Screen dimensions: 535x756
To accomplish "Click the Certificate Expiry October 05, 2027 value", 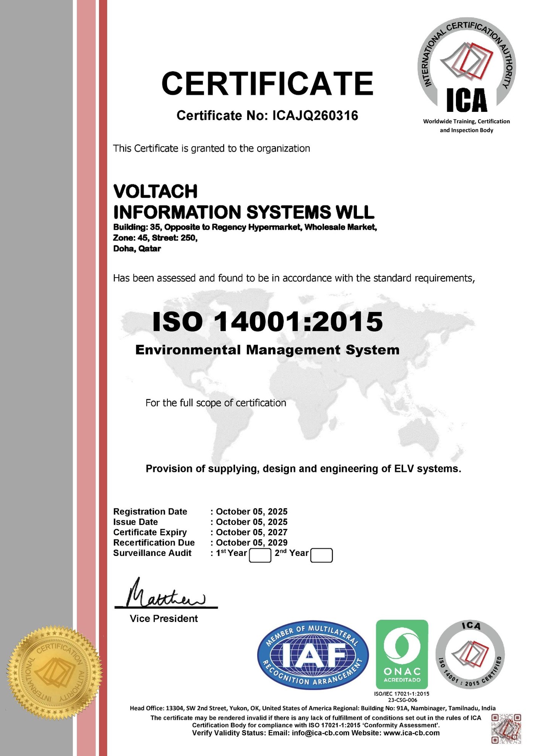I will tap(251, 532).
